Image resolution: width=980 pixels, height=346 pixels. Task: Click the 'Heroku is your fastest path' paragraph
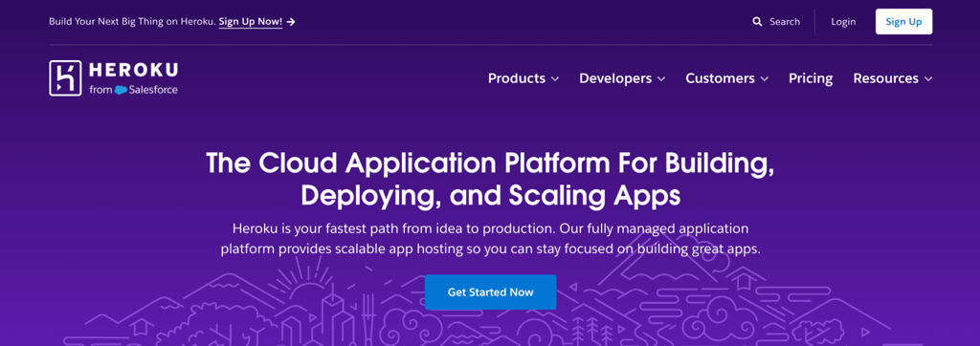coord(491,239)
